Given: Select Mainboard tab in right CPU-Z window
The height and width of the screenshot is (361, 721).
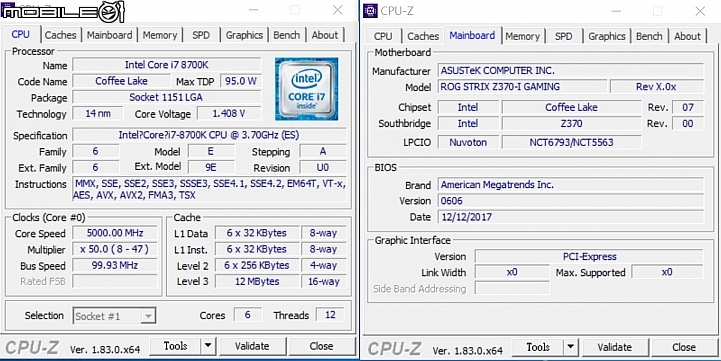Looking at the screenshot, I should [x=472, y=35].
